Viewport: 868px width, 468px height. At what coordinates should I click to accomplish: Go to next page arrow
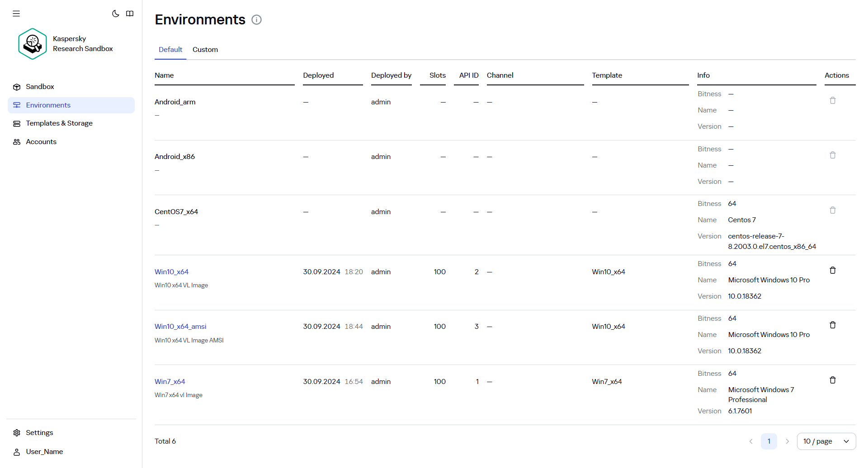coord(787,441)
